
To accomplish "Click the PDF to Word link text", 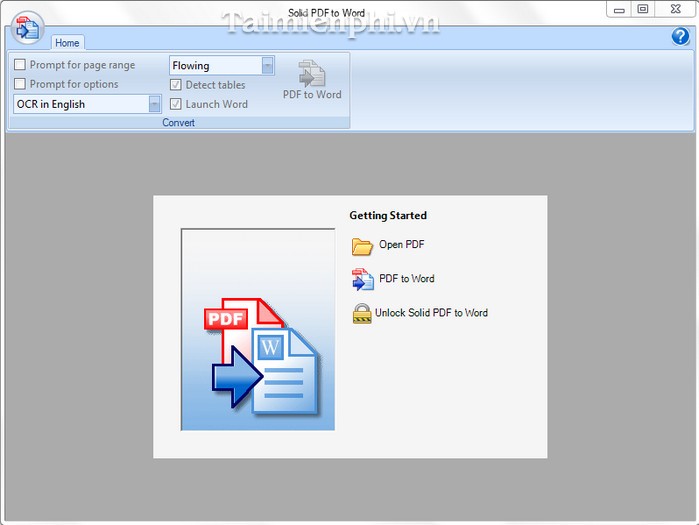I will (407, 279).
